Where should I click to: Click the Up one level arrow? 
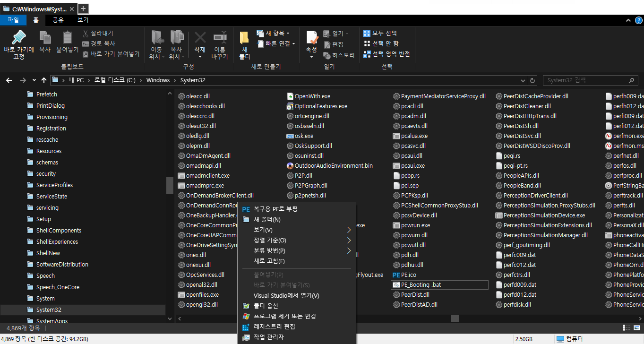[44, 80]
